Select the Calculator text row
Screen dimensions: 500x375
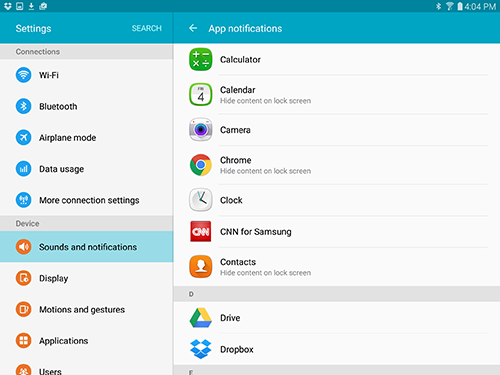tap(240, 60)
